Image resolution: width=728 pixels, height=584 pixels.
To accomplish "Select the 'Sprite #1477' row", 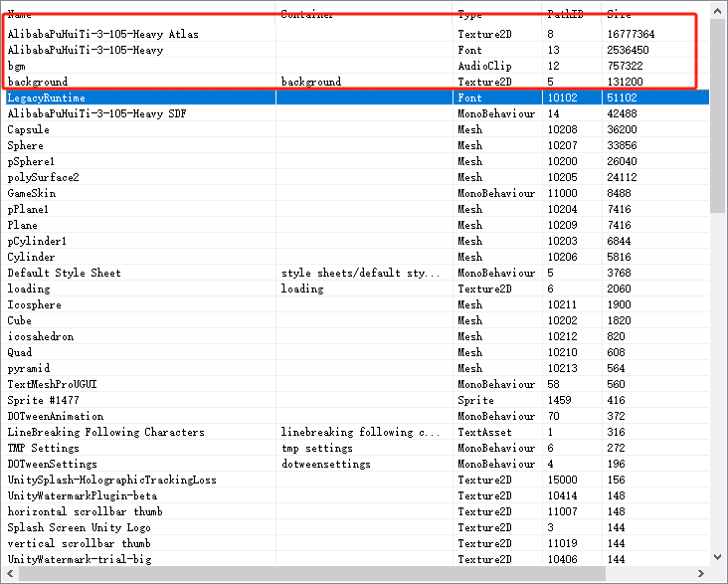I will point(356,400).
